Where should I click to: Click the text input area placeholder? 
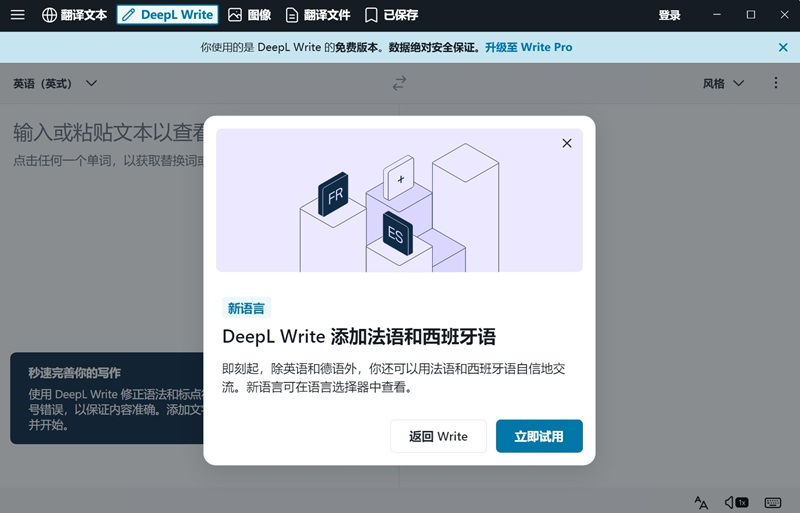click(110, 132)
